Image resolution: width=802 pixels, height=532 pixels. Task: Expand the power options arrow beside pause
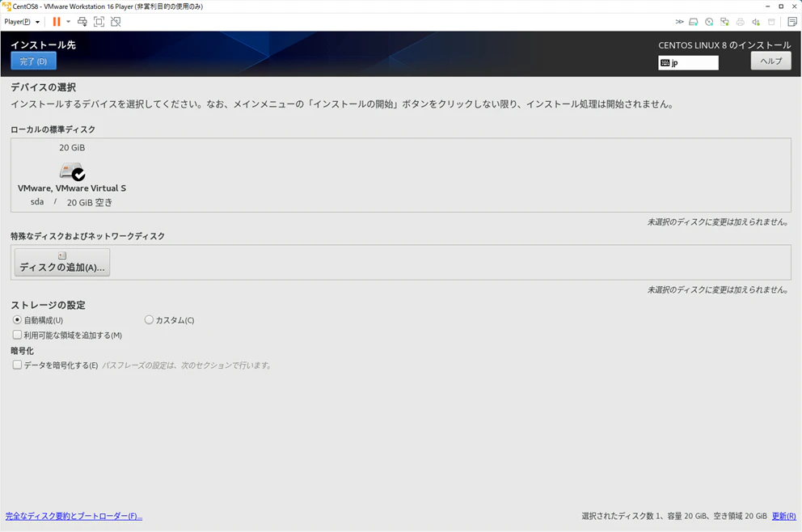pyautogui.click(x=68, y=22)
